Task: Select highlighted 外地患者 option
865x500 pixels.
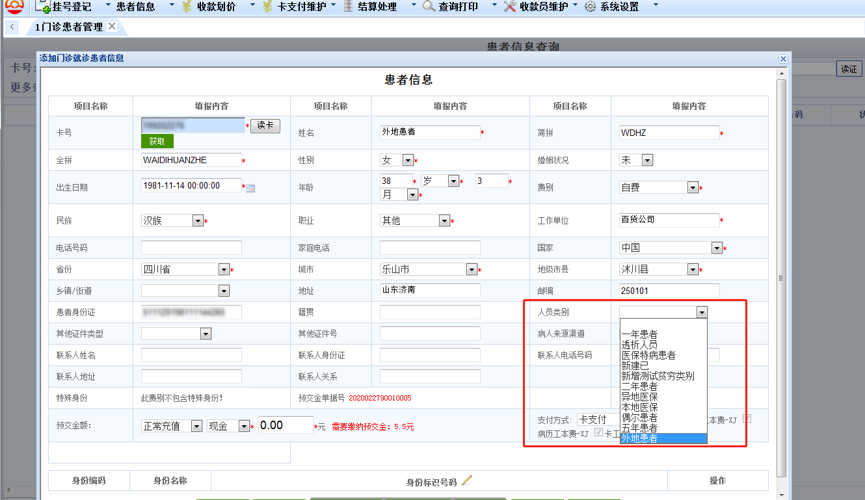Action: [663, 439]
